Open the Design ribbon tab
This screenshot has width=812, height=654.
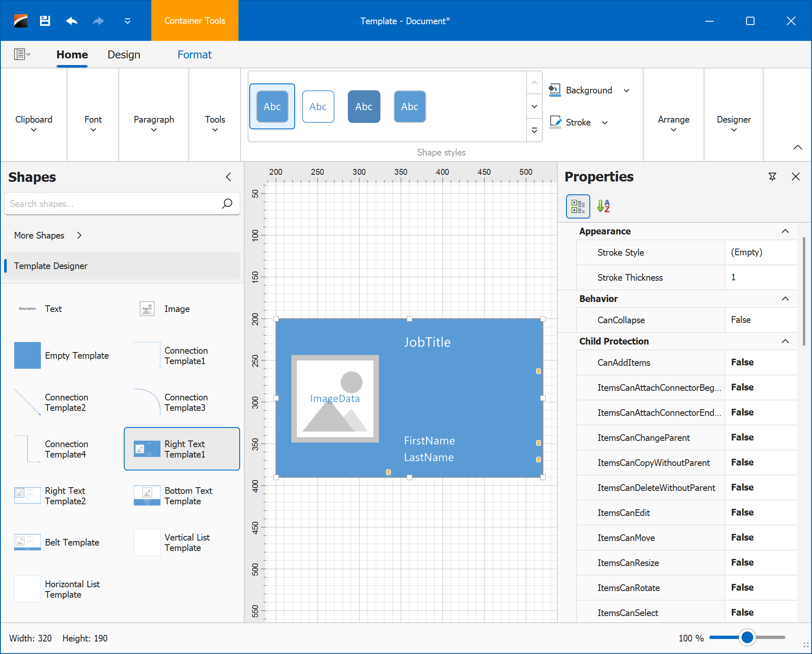coord(124,55)
